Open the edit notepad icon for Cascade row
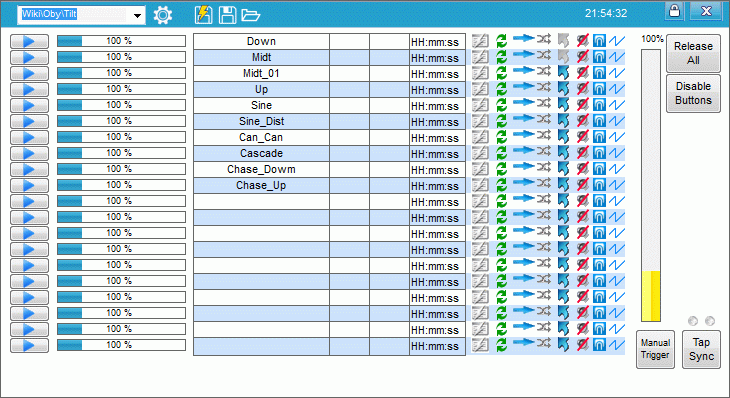730x398 pixels. [x=480, y=153]
